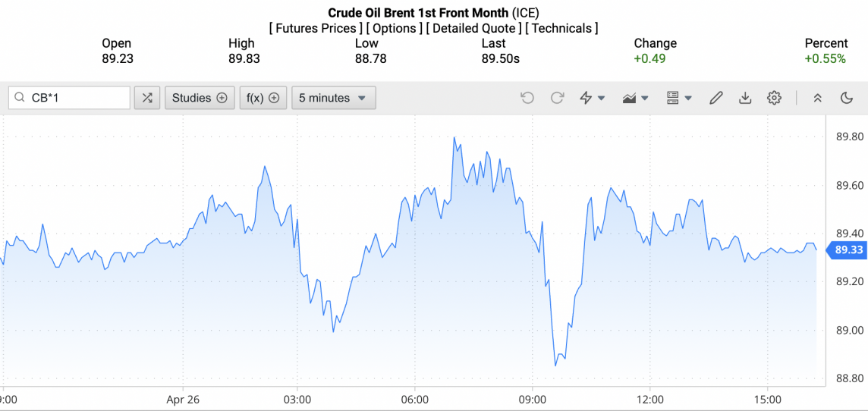Go to the Options link
868x411 pixels.
394,28
